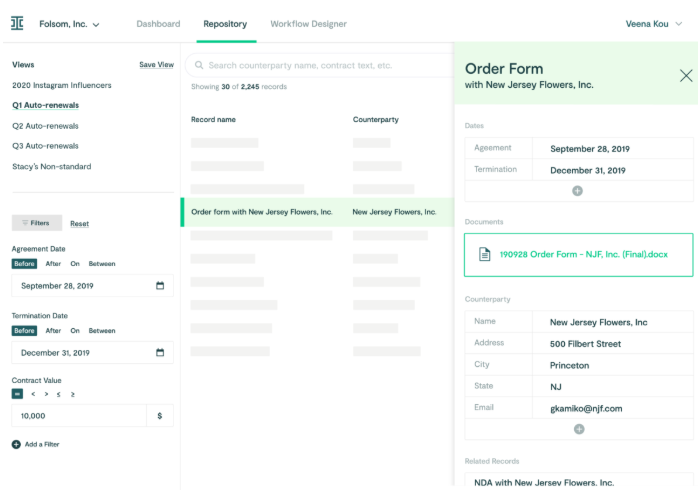Select 'Between' for Termination Date filter
Image resolution: width=698 pixels, height=495 pixels.
(x=101, y=331)
